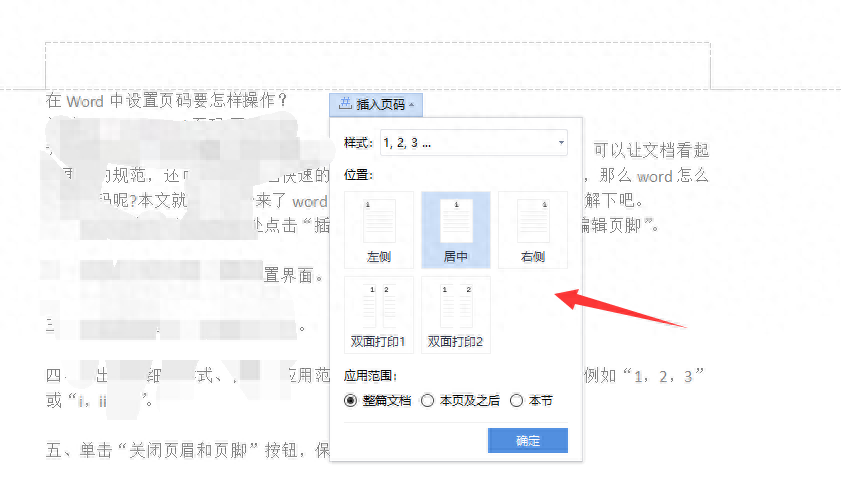Click the heading text 在 Word 中设置页码要怎样操作?
Screen dimensions: 841x483
167,100
